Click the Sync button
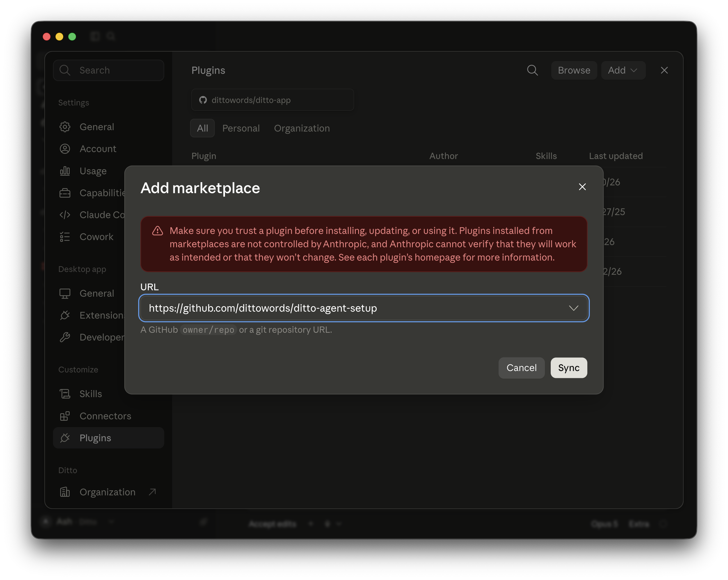The image size is (728, 580). pos(569,367)
